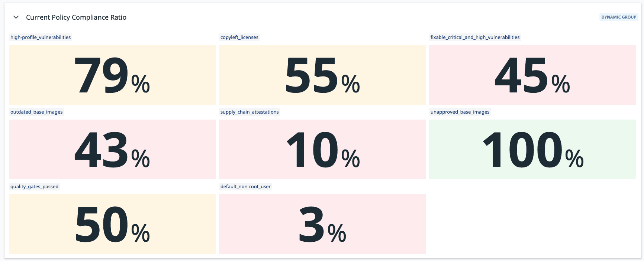
Task: Click the default_non-root_user tag label
Action: pyautogui.click(x=245, y=187)
